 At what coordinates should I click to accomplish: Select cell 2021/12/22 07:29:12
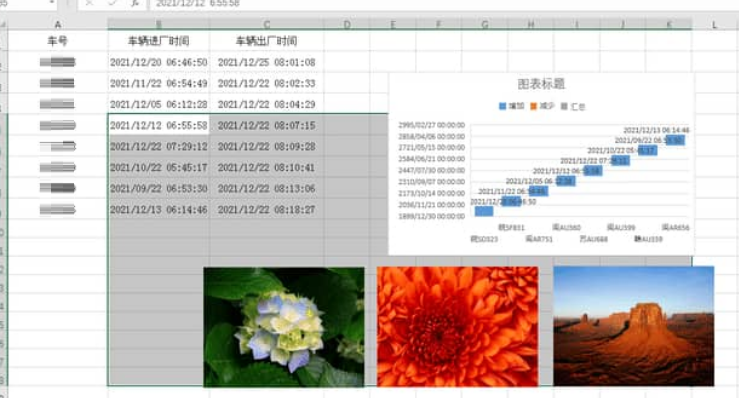pos(158,147)
